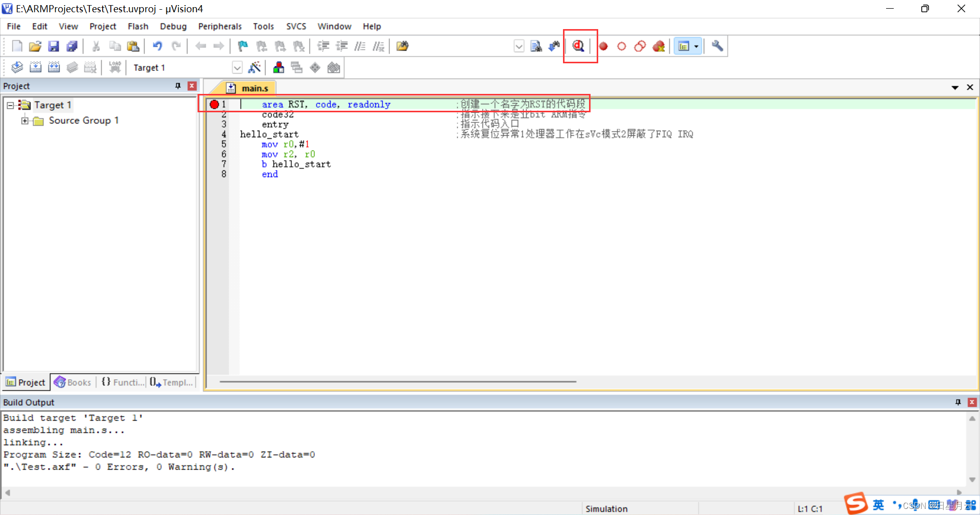Image resolution: width=980 pixels, height=515 pixels.
Task: Toggle breakpoint on line 1 margin
Action: [x=214, y=105]
